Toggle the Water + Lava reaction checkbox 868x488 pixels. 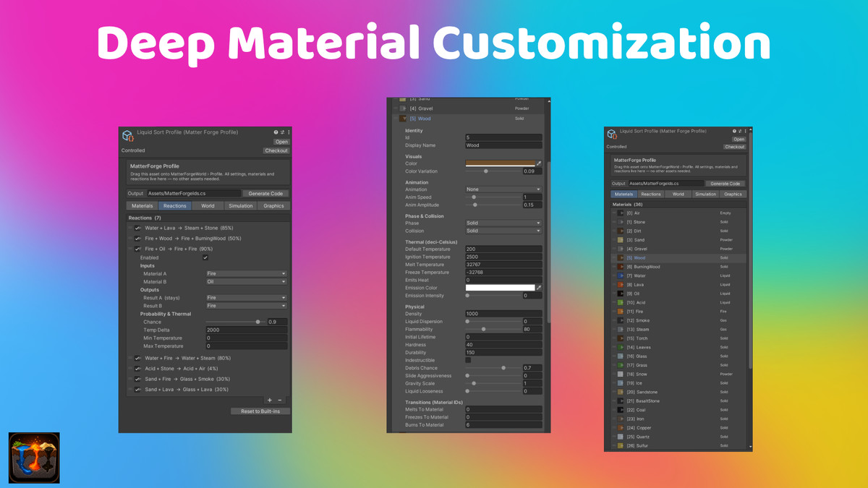coord(137,228)
